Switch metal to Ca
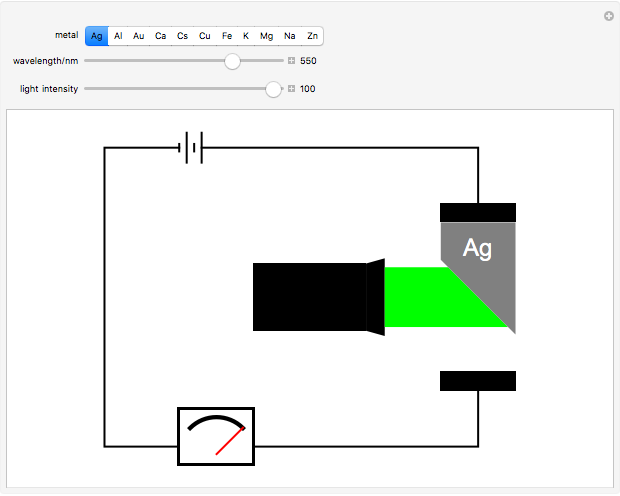The image size is (620, 496). pos(161,36)
